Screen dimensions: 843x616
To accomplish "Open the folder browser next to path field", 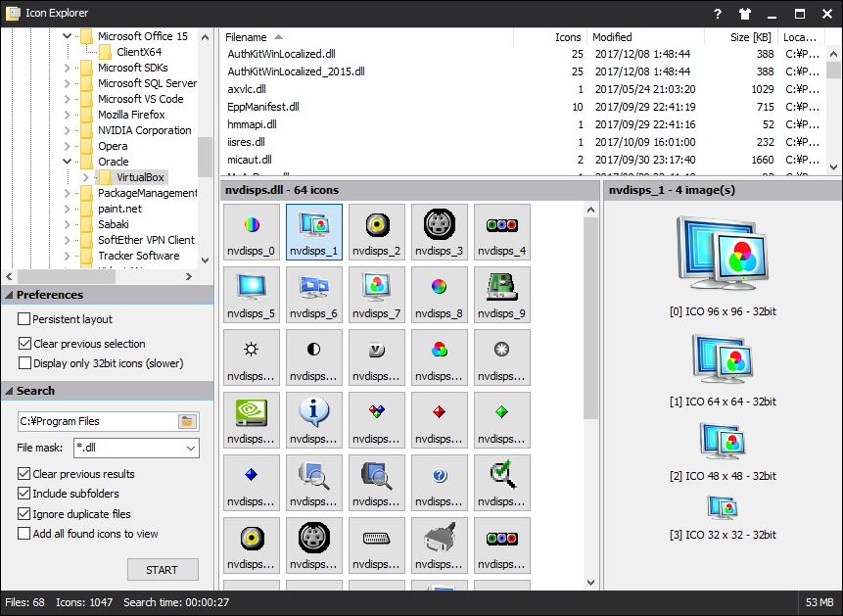I will (x=185, y=420).
